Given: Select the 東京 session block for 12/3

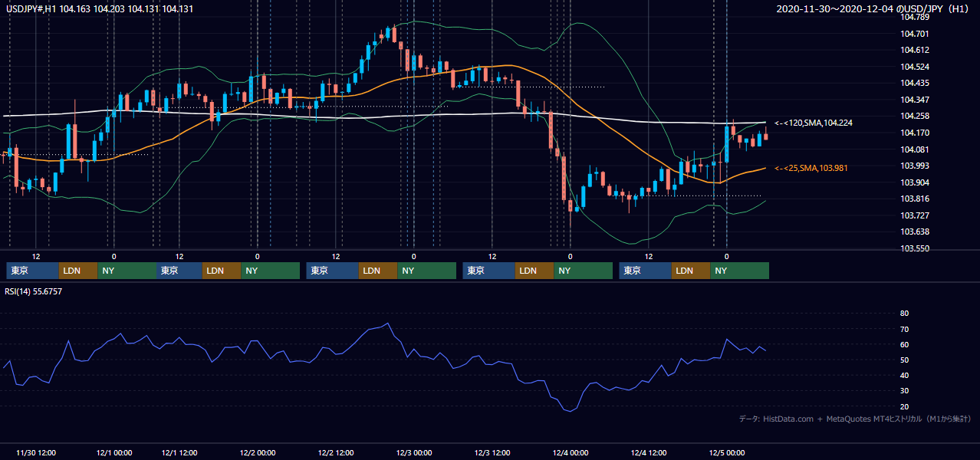Looking at the screenshot, I should click(489, 271).
